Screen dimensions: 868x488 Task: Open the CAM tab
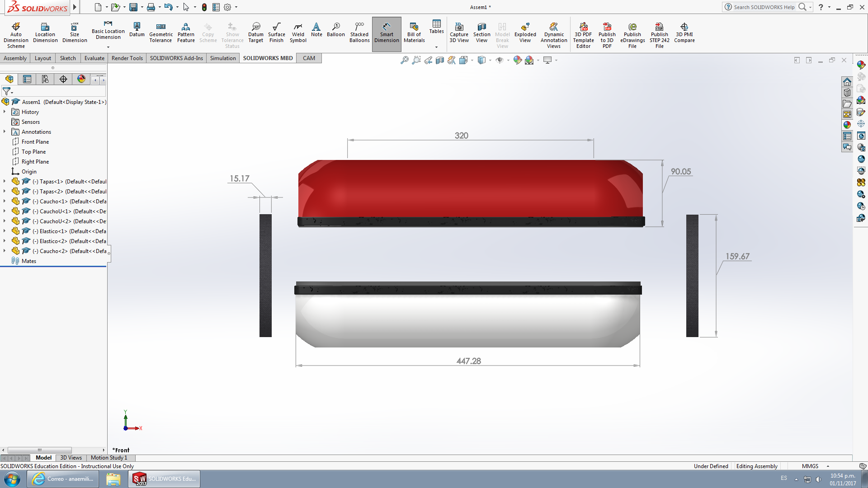pyautogui.click(x=309, y=58)
